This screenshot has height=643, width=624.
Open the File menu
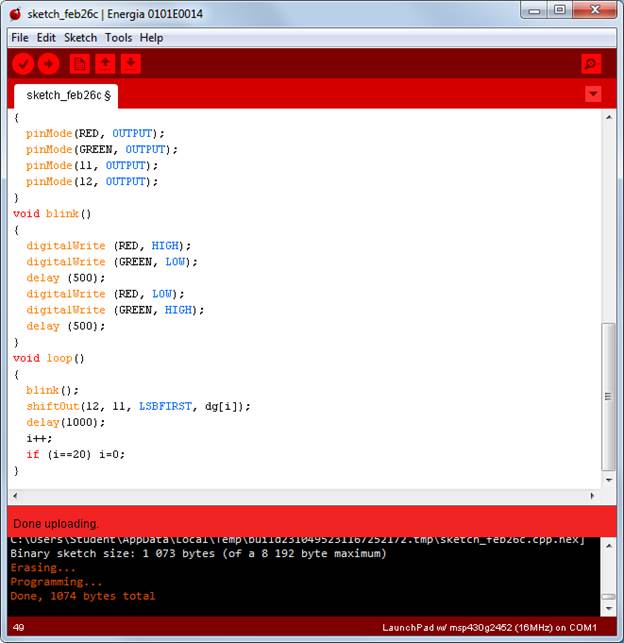click(20, 38)
